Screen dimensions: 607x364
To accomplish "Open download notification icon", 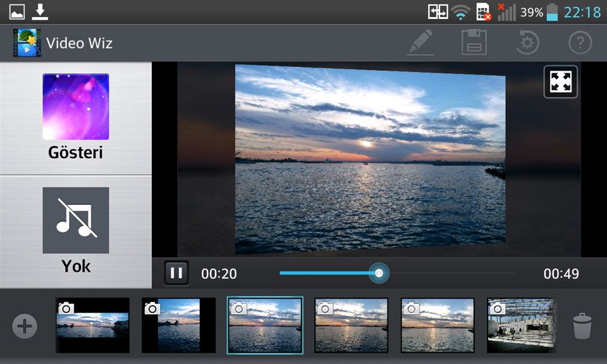I will click(39, 12).
